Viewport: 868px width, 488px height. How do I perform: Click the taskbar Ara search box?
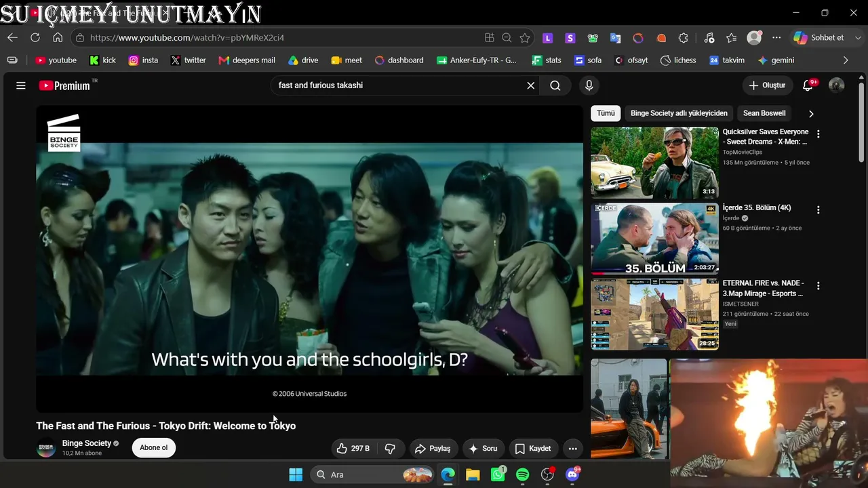[372, 474]
